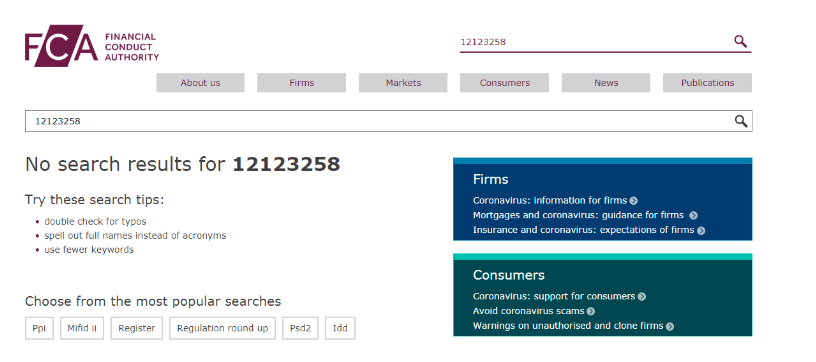The image size is (816, 362).
Task: Click the arrow beside 'Coronavirus: support for consumers'
Action: tap(642, 296)
